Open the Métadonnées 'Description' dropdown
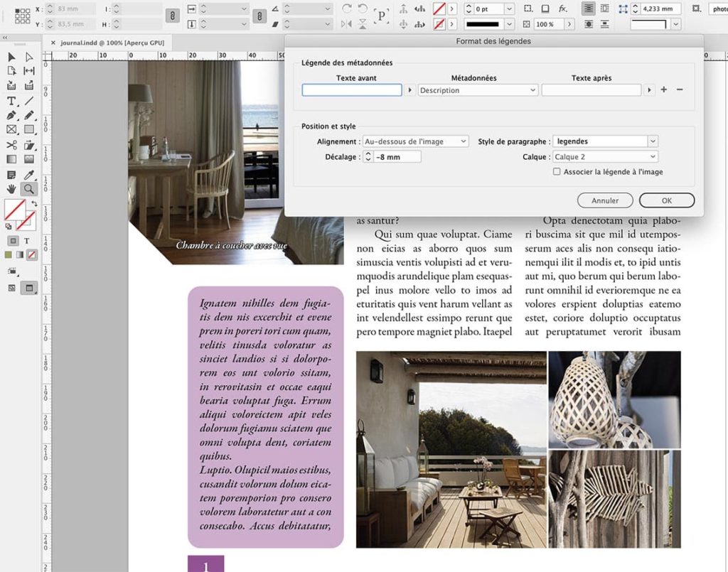 [478, 90]
